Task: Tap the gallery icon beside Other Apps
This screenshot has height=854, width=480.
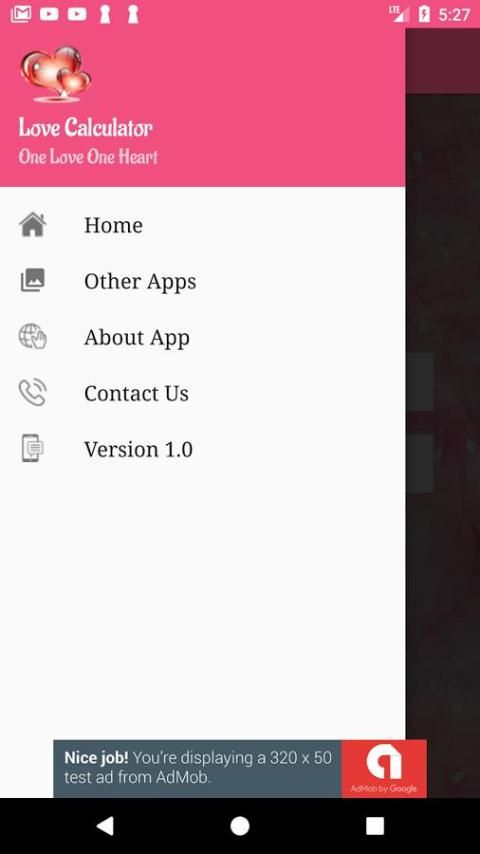Action: (32, 280)
